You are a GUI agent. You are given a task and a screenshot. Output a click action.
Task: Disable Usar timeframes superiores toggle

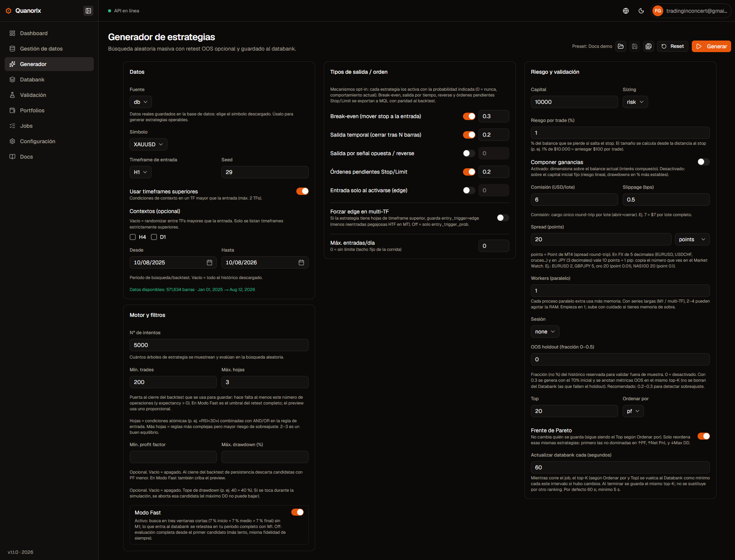302,191
